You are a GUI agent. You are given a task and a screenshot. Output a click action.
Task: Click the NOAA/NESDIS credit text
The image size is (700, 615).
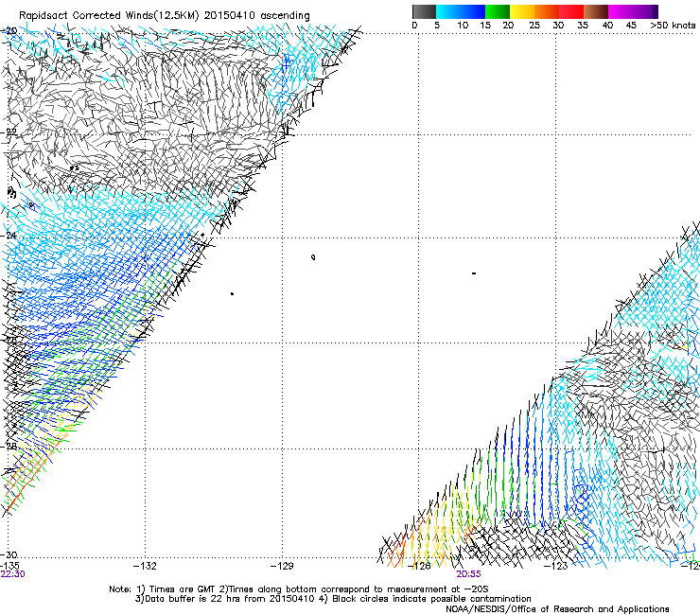click(x=557, y=609)
